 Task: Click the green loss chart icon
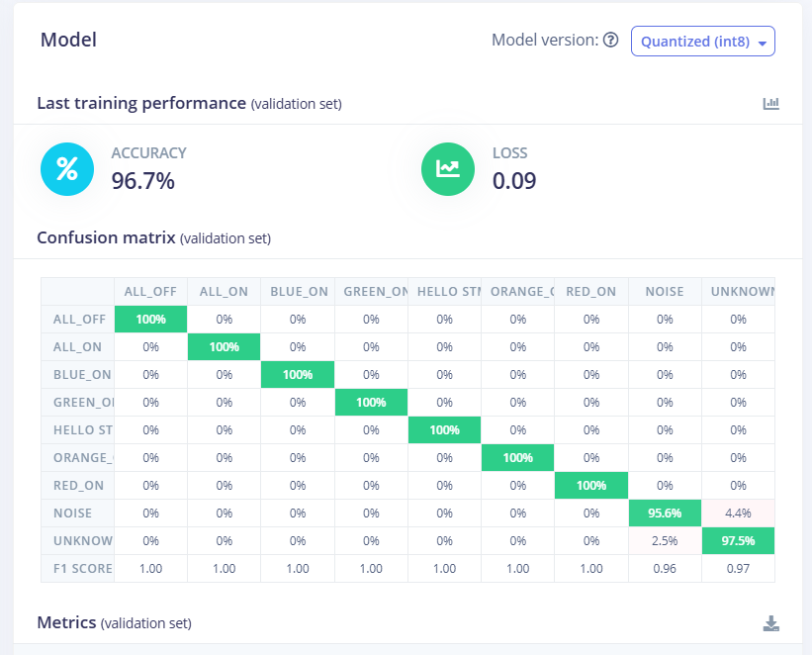[x=448, y=169]
